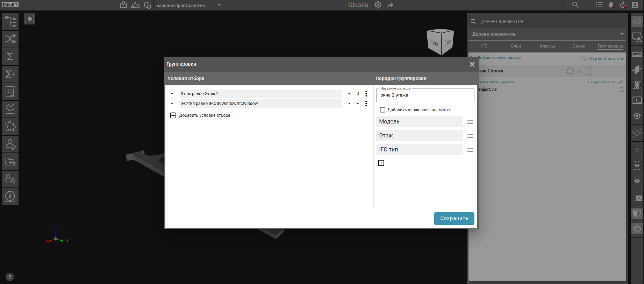Open the и logical operator dropdown
This screenshot has width=644, height=284.
coord(358,94)
